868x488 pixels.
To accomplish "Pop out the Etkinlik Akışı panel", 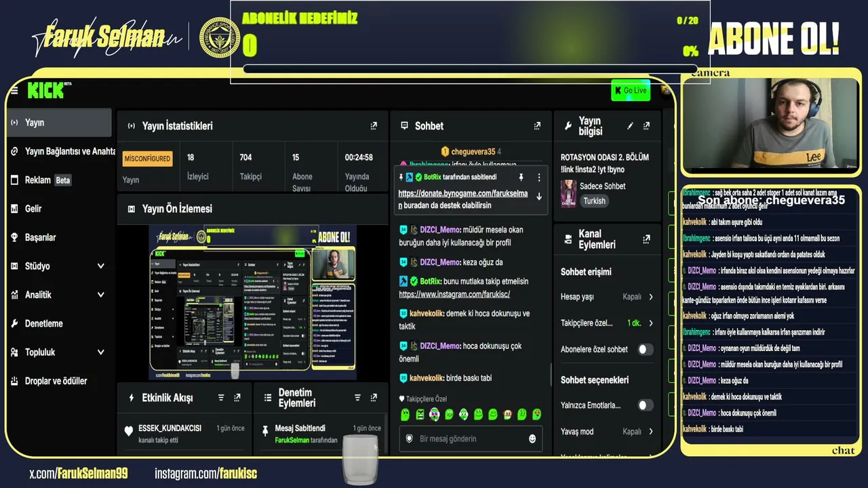I will [x=237, y=398].
